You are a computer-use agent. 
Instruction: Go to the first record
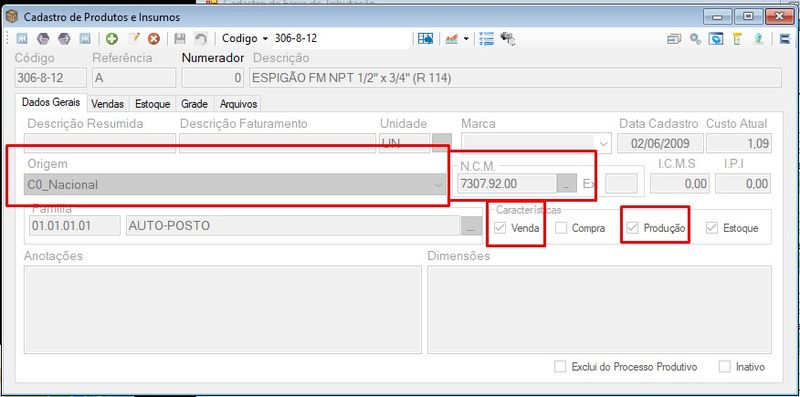pos(22,39)
